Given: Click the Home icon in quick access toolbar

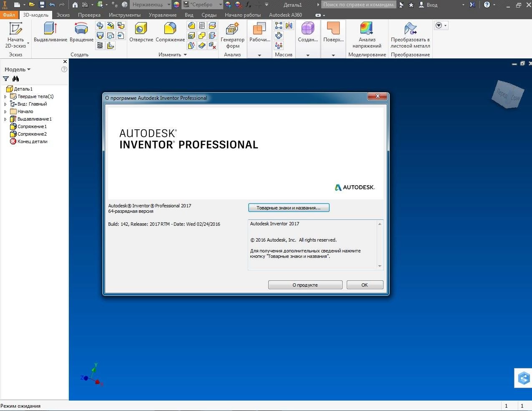Looking at the screenshot, I should (75, 5).
